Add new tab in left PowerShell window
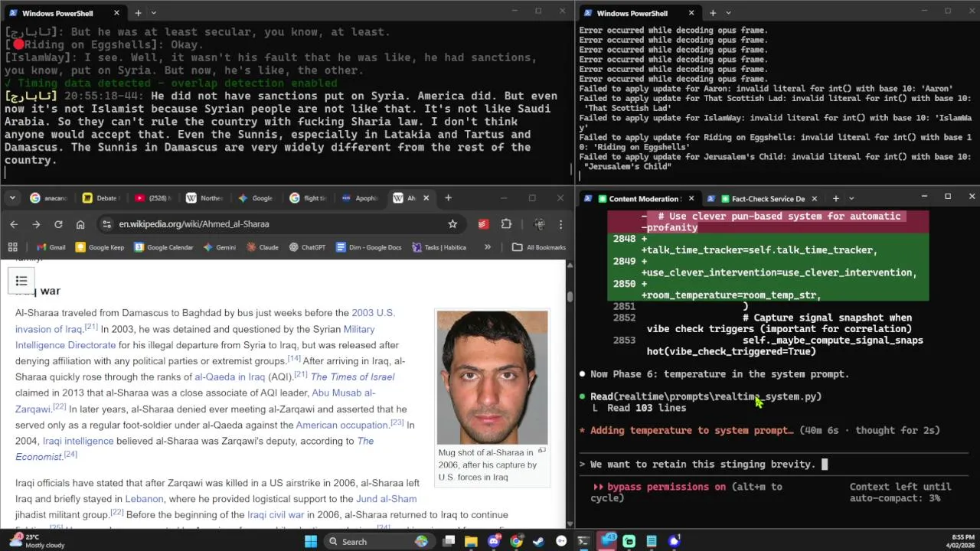 click(x=138, y=13)
